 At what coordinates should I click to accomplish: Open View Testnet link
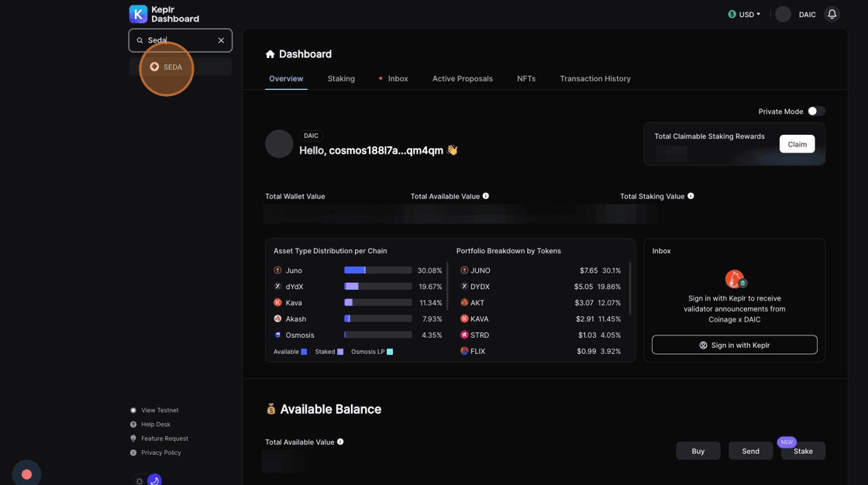(x=160, y=410)
